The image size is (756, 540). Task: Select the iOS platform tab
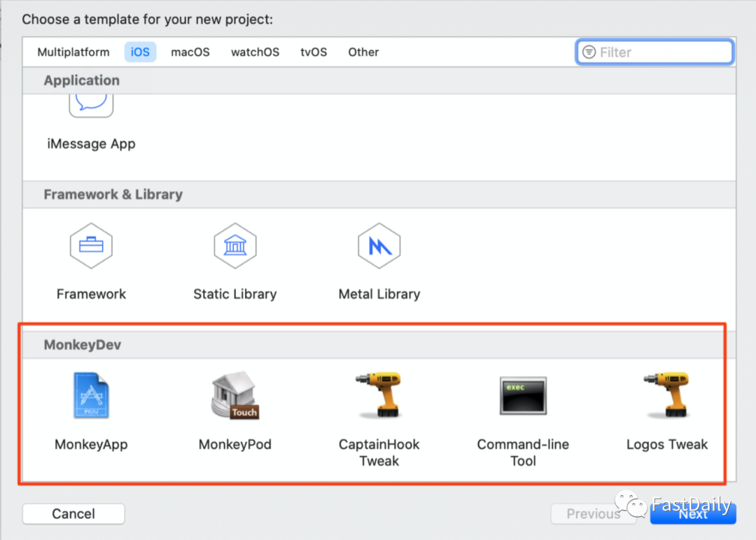(140, 52)
